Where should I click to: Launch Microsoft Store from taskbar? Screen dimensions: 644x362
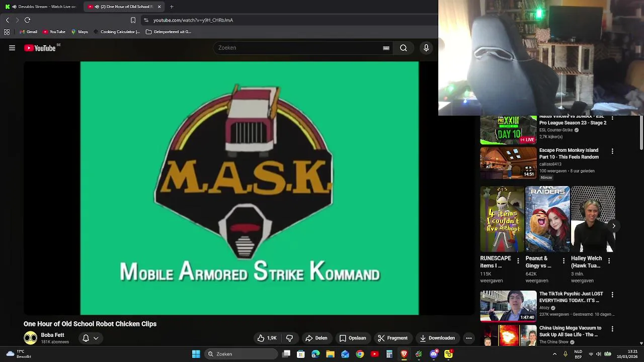point(301,354)
